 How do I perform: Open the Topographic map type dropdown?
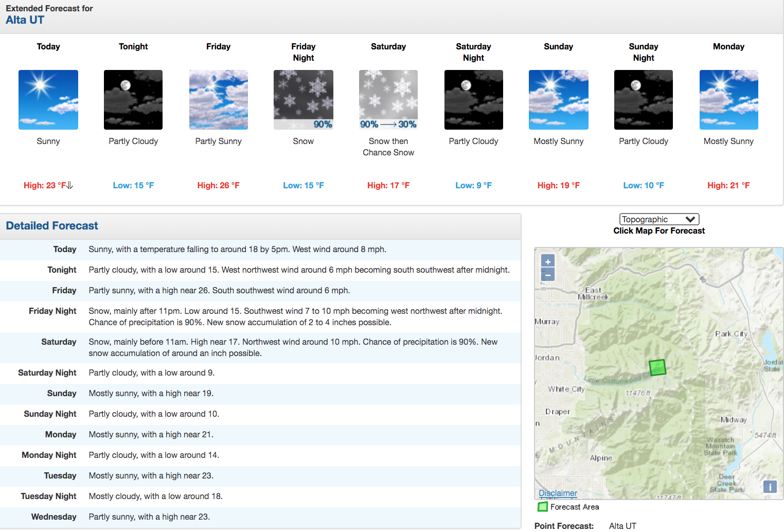[659, 219]
